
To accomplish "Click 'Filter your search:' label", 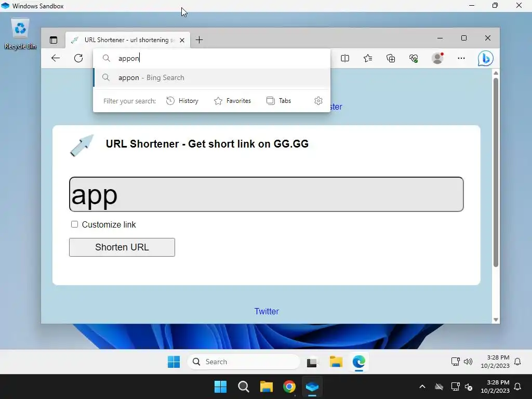I will point(129,101).
